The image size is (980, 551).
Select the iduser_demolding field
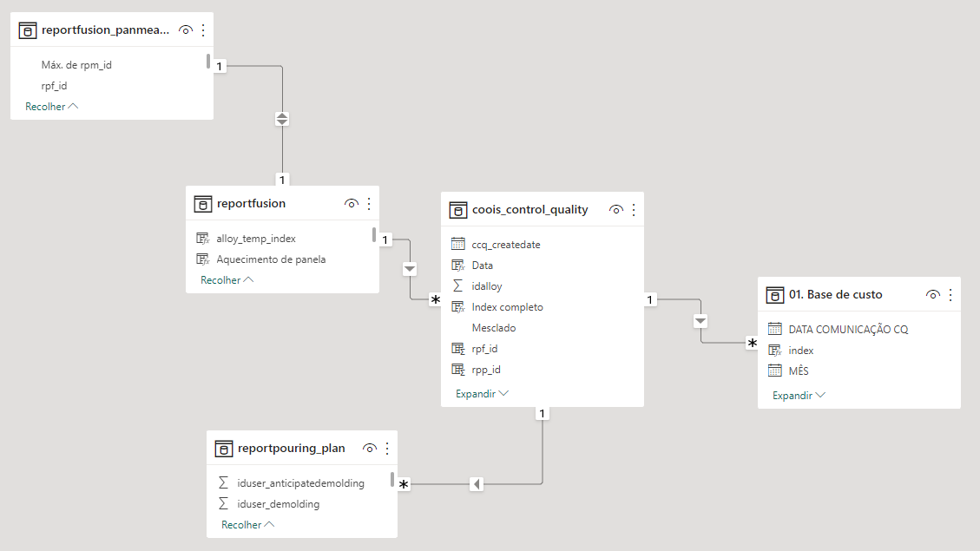coord(278,504)
